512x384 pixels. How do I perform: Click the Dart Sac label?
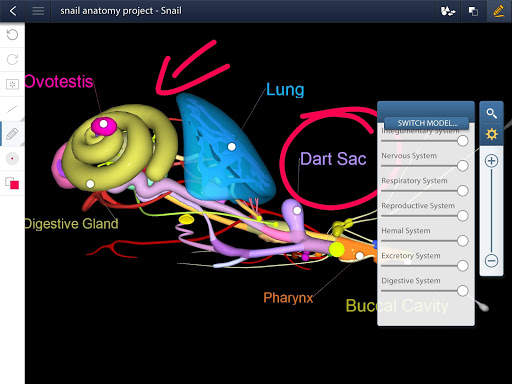coord(333,159)
